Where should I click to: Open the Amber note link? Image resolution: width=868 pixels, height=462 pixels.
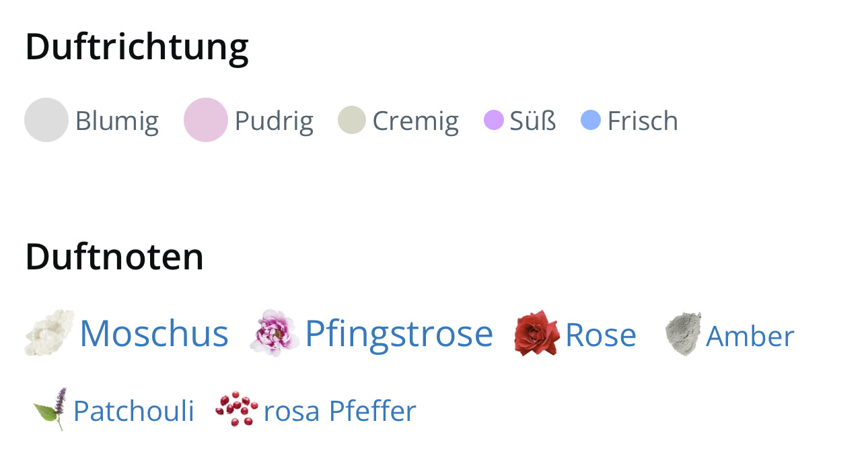coord(750,336)
